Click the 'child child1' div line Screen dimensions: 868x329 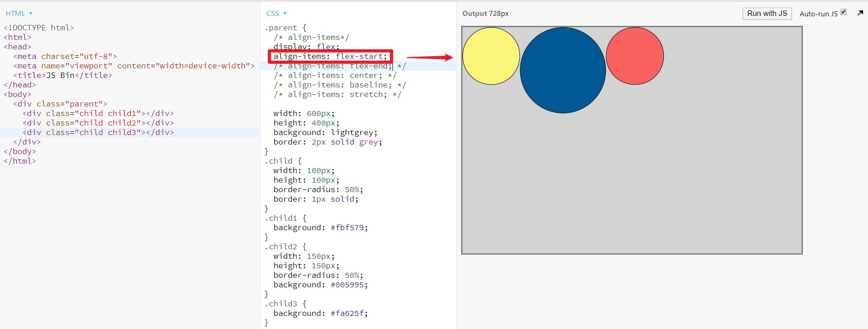click(x=98, y=113)
